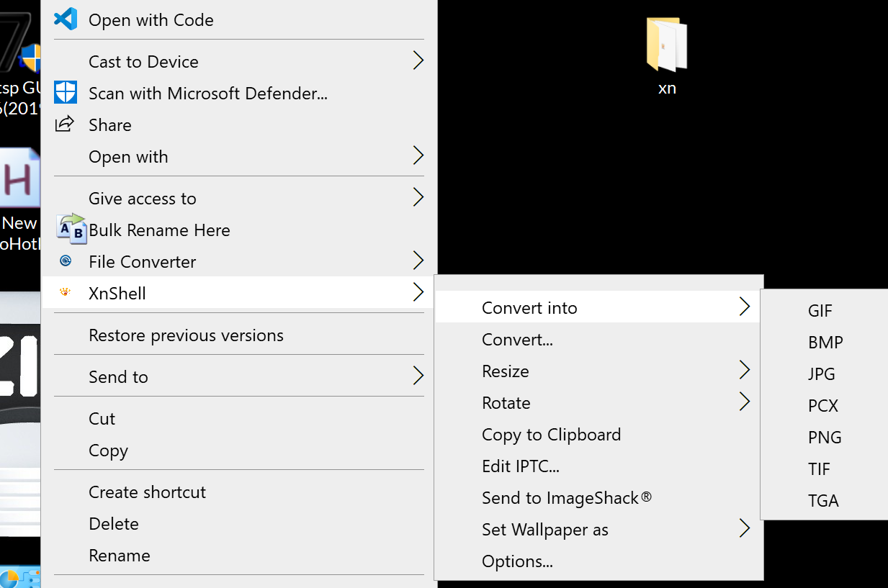Choose PNG as conversion format
888x588 pixels.
coord(825,437)
